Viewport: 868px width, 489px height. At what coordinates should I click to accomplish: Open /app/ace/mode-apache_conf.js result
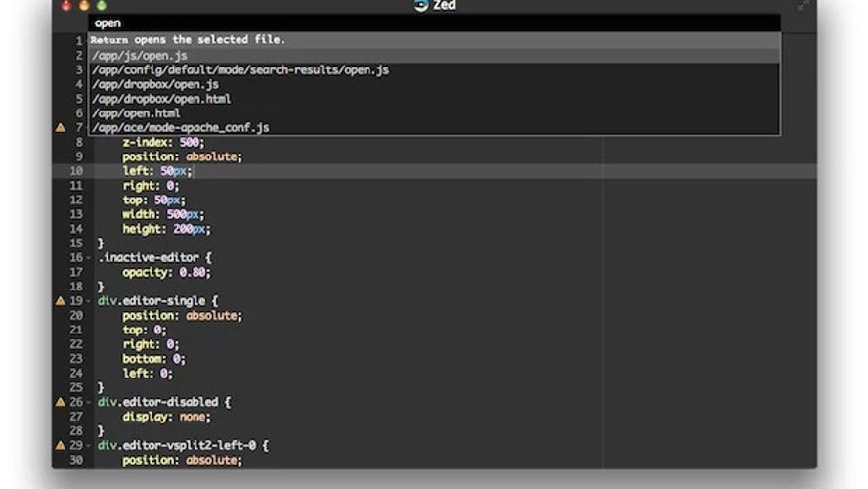click(x=434, y=127)
